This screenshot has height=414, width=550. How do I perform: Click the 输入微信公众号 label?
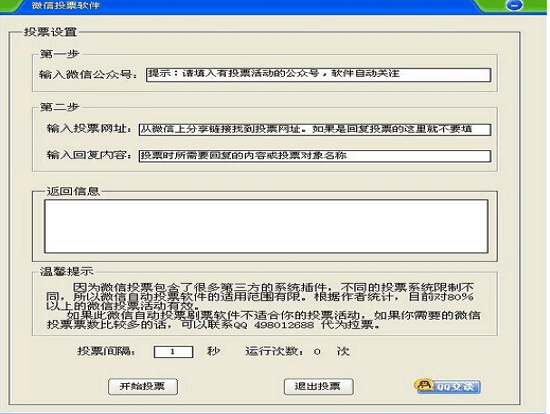point(88,74)
